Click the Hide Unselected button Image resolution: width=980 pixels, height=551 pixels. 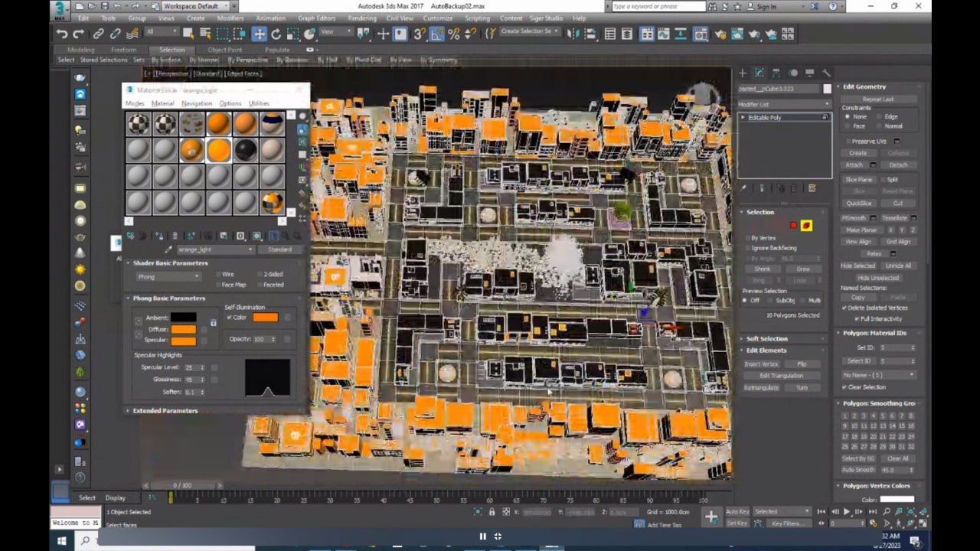tap(878, 278)
